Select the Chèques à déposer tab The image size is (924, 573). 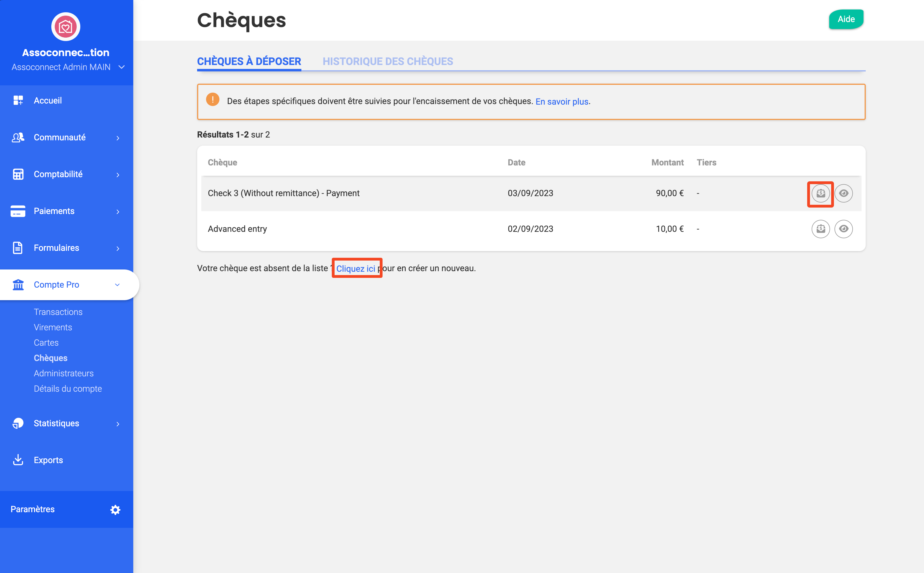249,61
